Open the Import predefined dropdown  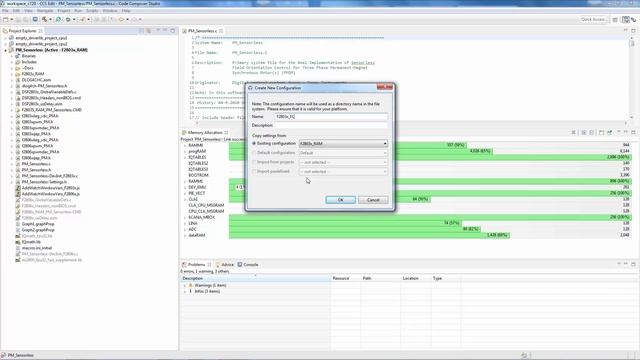[343, 171]
